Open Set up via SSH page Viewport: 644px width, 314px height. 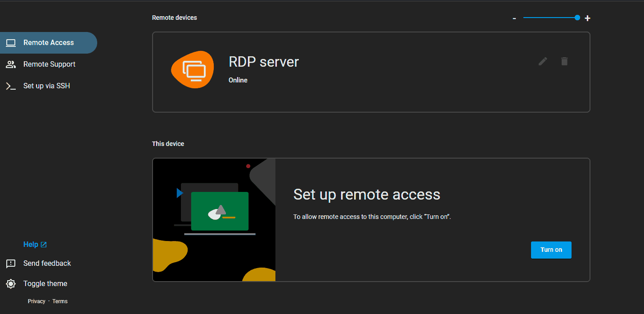(x=46, y=86)
